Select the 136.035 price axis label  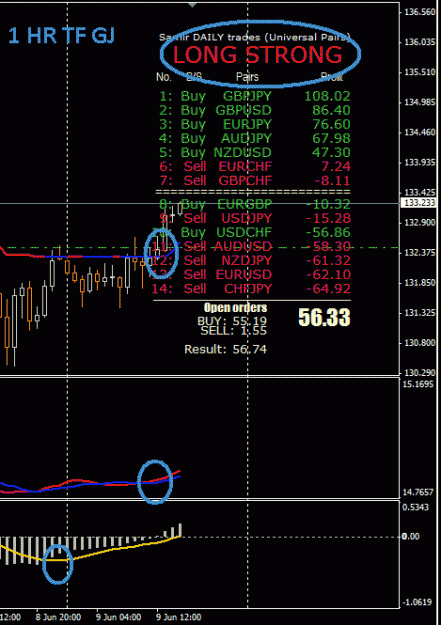(x=419, y=42)
